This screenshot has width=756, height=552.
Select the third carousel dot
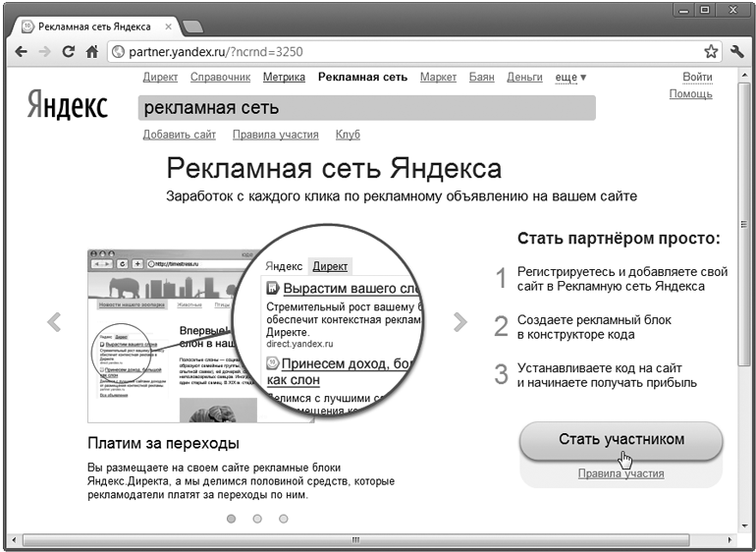[284, 518]
